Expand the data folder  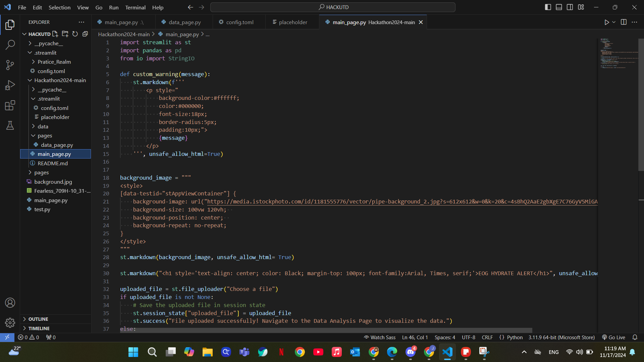coord(43,126)
